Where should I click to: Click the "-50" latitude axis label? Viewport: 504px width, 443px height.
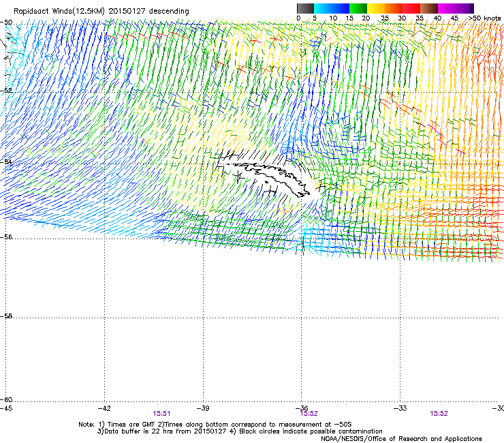(x=6, y=22)
